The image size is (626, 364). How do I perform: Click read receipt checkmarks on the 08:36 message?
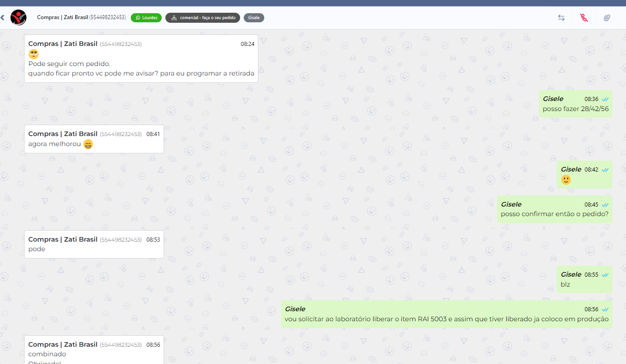(x=605, y=99)
